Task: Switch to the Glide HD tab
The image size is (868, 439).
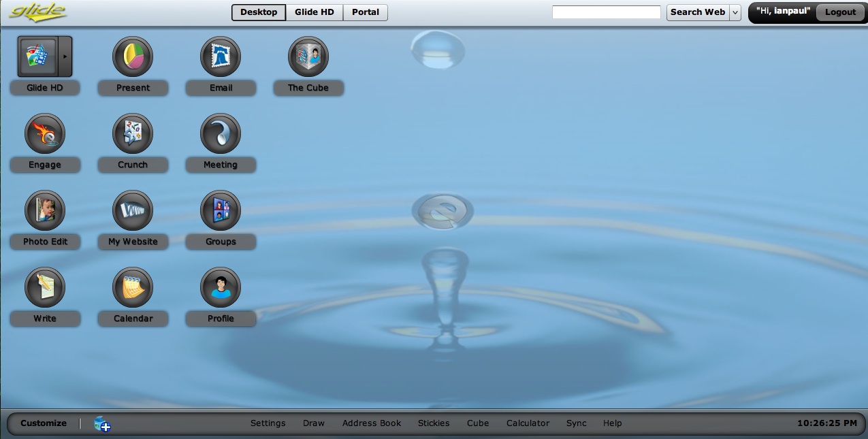Action: click(x=314, y=12)
